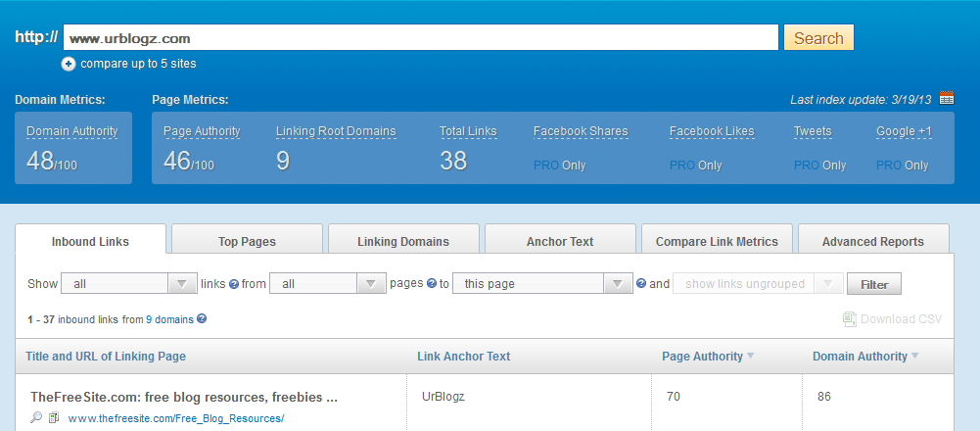Click the TheFreeSite.com page title
980x431 pixels.
pyautogui.click(x=184, y=398)
